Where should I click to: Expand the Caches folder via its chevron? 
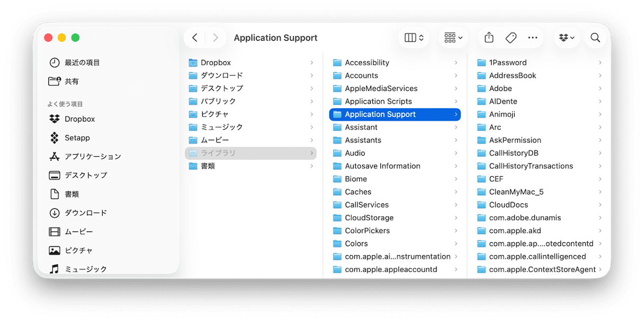pyautogui.click(x=457, y=192)
